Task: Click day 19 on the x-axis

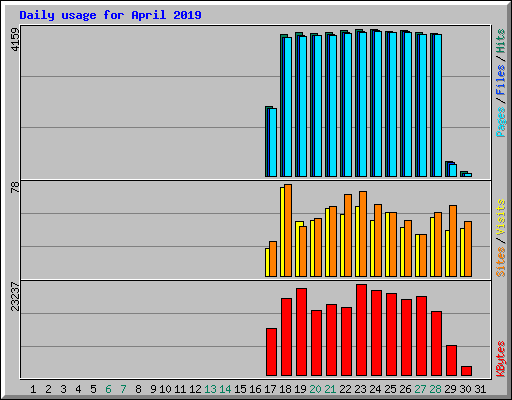Action: pyautogui.click(x=300, y=389)
